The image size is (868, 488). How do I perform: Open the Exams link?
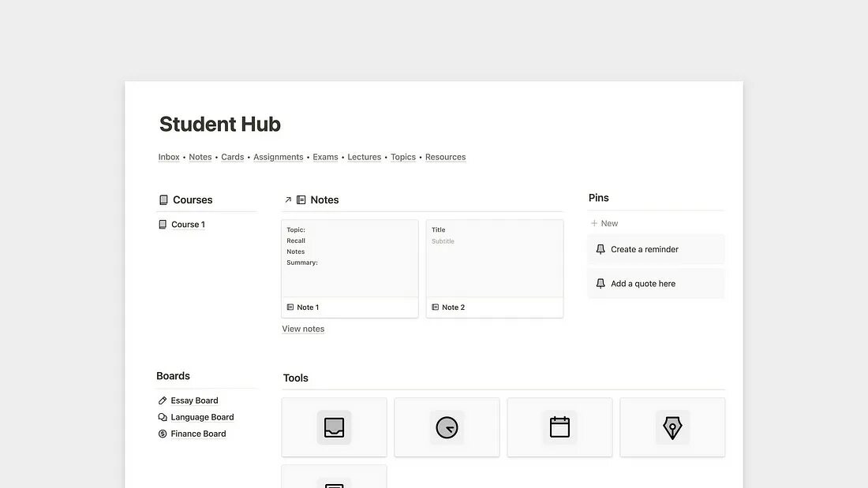tap(325, 157)
